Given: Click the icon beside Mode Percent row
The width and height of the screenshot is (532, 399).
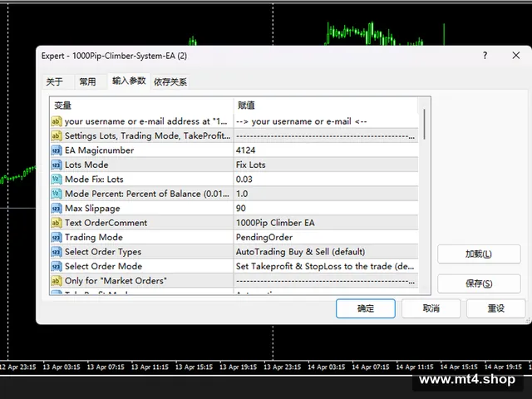Looking at the screenshot, I should [57, 194].
